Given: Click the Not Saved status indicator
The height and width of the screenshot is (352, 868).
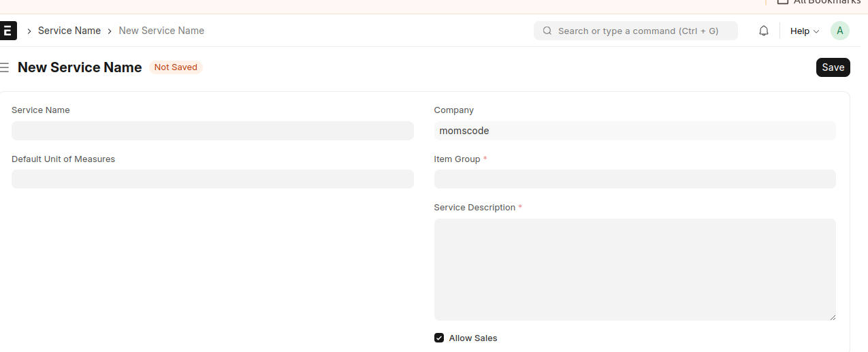Looking at the screenshot, I should (176, 67).
